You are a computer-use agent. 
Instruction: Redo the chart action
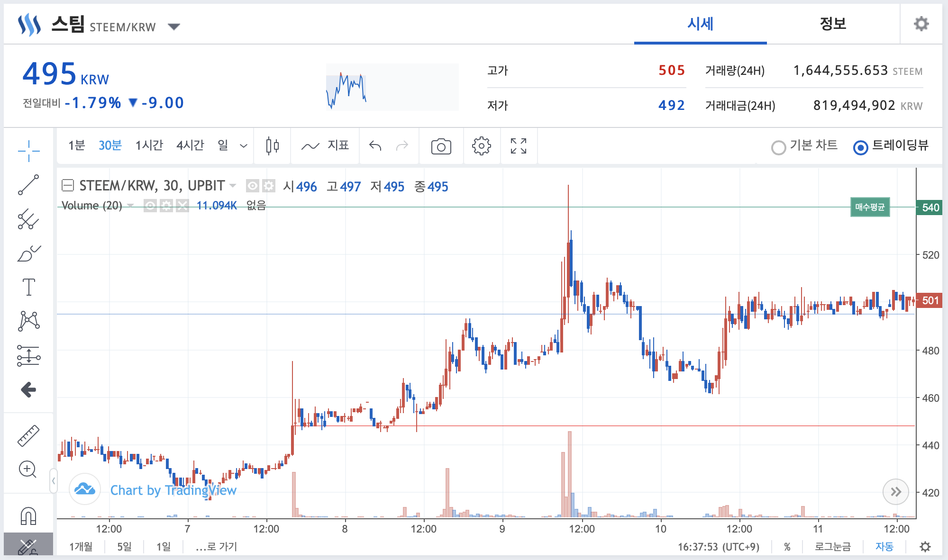point(402,145)
